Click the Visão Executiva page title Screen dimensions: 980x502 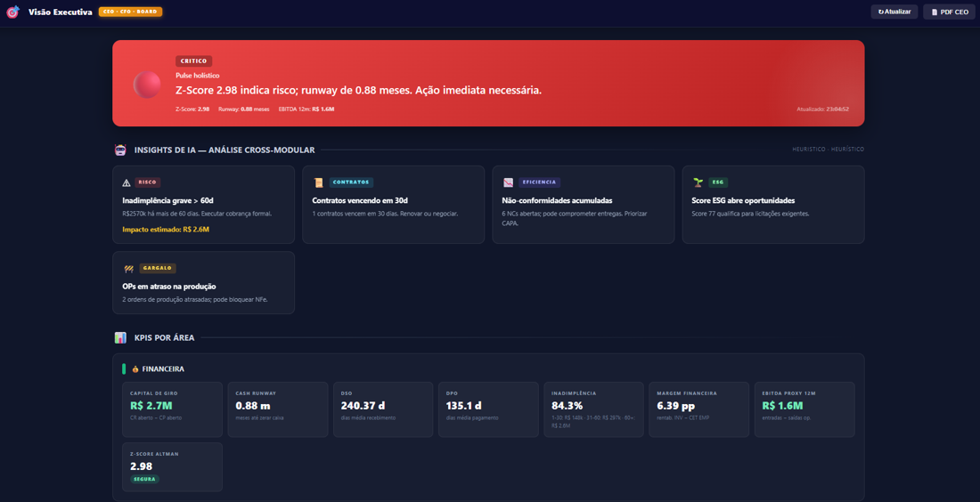coord(60,12)
